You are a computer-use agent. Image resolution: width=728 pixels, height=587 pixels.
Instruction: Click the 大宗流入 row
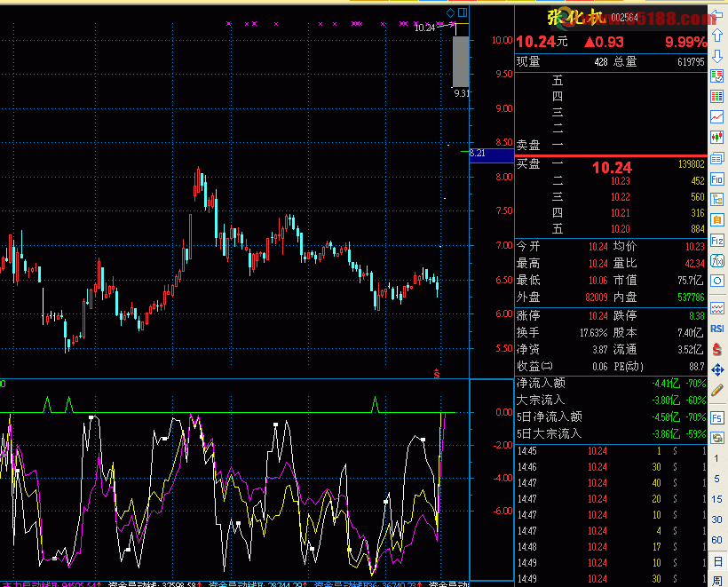[x=611, y=401]
